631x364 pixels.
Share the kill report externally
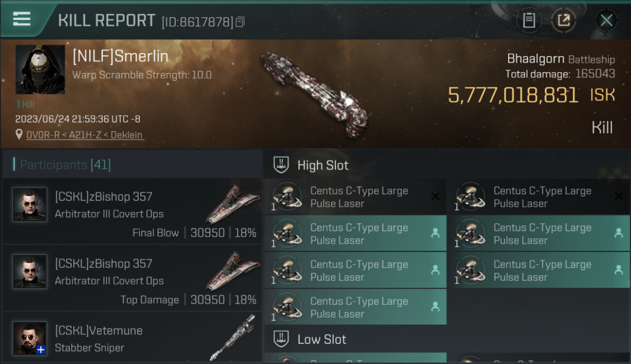coord(564,20)
